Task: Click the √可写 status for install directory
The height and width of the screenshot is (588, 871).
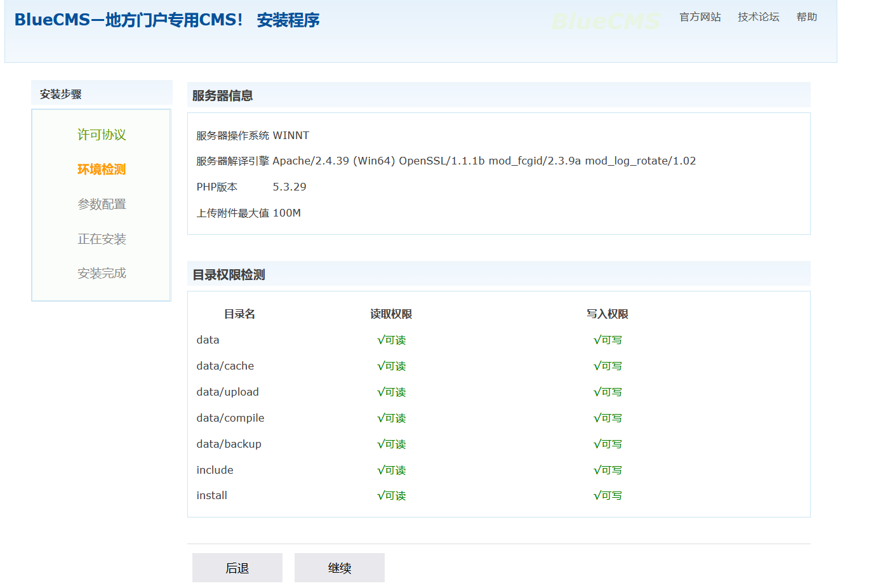Action: tap(608, 496)
